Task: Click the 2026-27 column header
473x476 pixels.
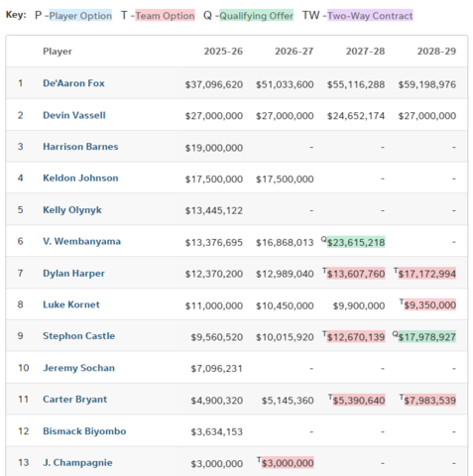Action: pos(295,52)
